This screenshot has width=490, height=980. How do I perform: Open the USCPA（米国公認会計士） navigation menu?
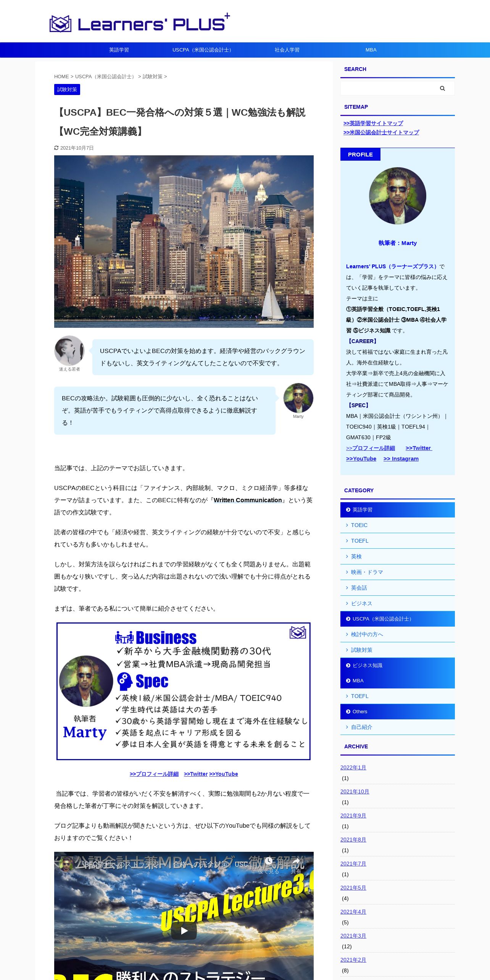click(203, 50)
